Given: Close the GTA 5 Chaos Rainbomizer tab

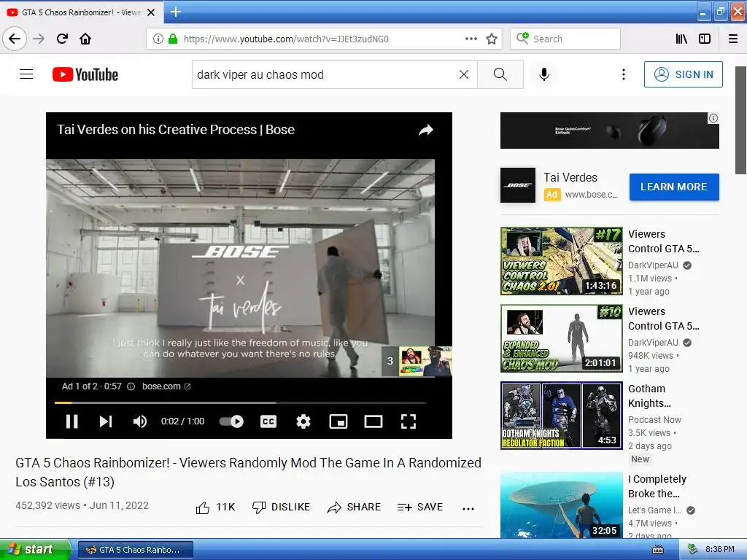Looking at the screenshot, I should (x=151, y=12).
